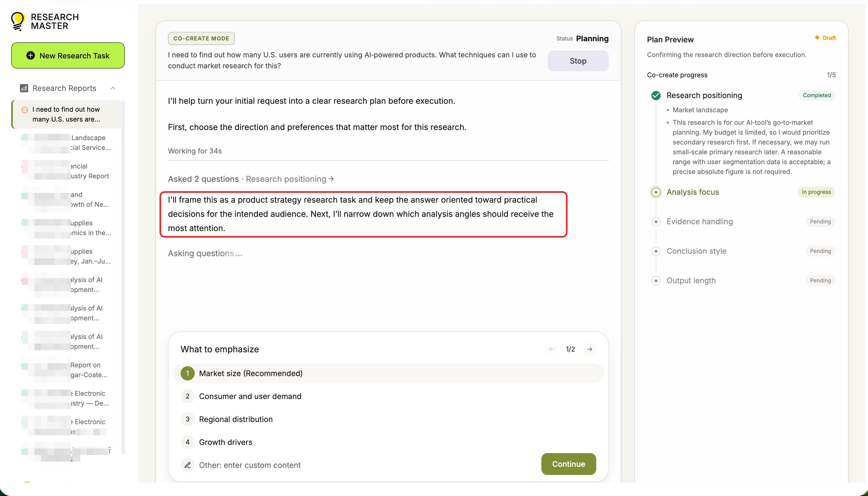Collapse the Research Reports section chevron
Screen dimensions: 868x496
[113, 88]
